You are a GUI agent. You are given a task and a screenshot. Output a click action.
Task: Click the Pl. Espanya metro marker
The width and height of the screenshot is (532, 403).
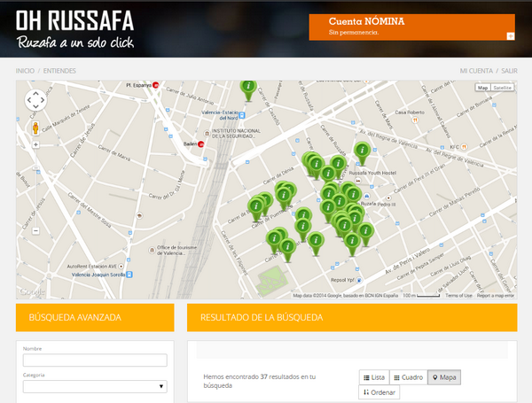point(156,85)
